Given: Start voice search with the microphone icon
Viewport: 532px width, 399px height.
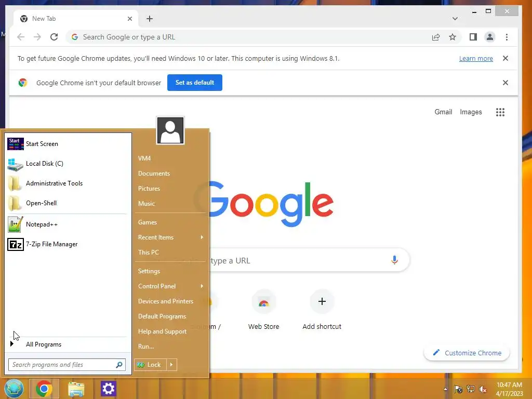Looking at the screenshot, I should [394, 260].
